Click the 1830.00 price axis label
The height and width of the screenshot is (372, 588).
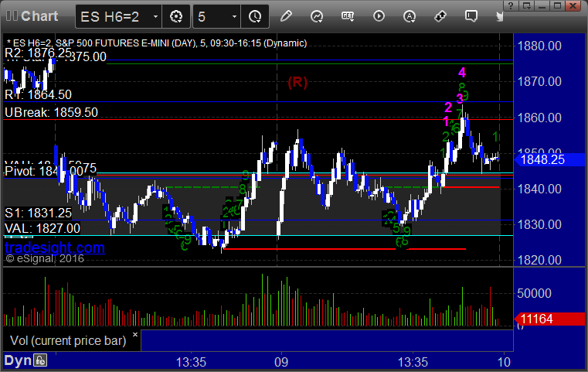tap(539, 224)
